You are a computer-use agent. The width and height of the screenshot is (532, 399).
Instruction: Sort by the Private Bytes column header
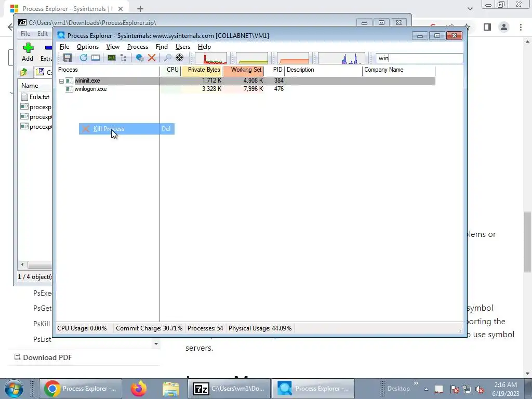click(201, 70)
